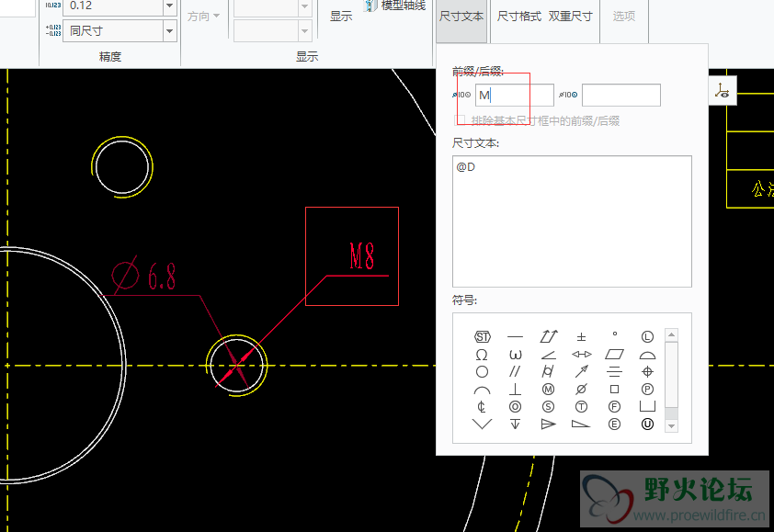Insert the countersink V symbol

tap(482, 424)
